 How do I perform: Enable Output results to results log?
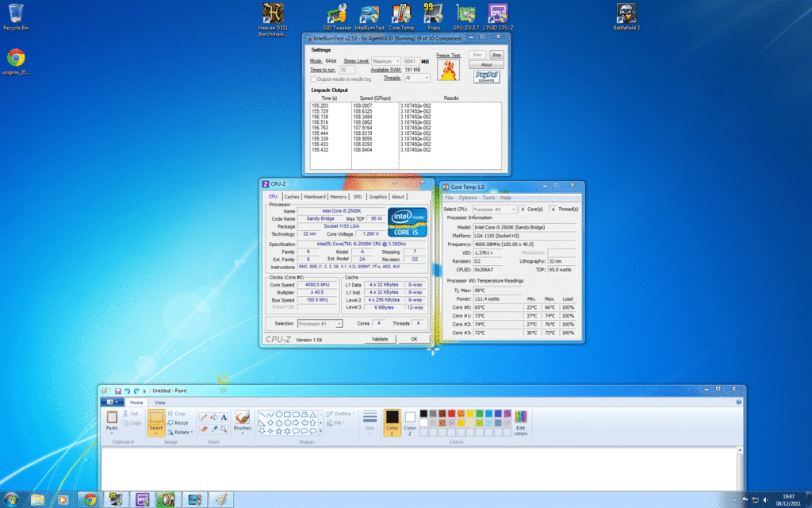pyautogui.click(x=312, y=79)
